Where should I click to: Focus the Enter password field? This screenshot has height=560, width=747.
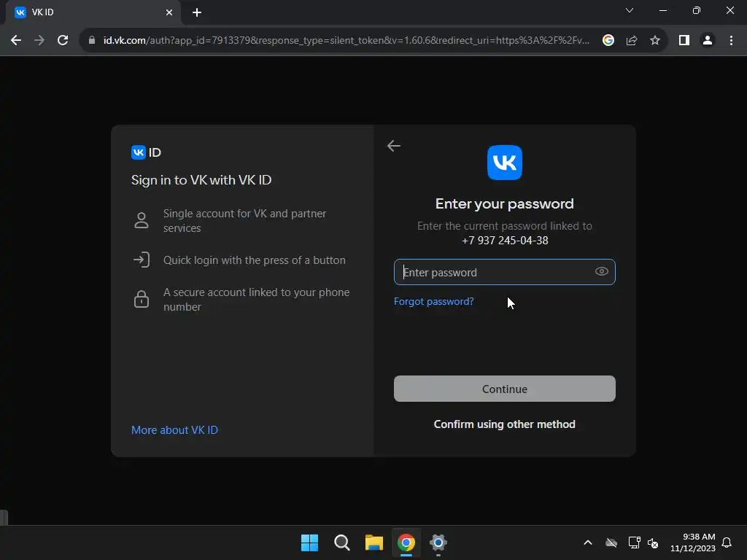(x=505, y=272)
